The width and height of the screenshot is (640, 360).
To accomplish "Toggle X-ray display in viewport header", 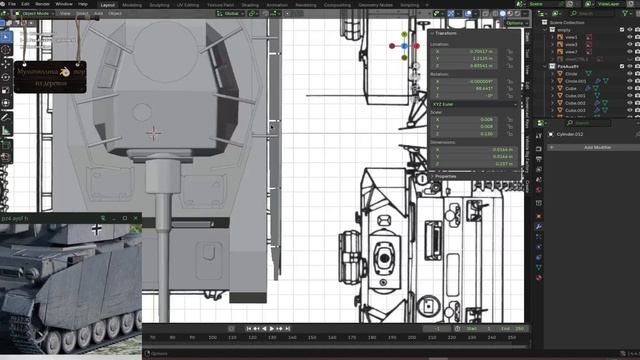I will pos(485,13).
